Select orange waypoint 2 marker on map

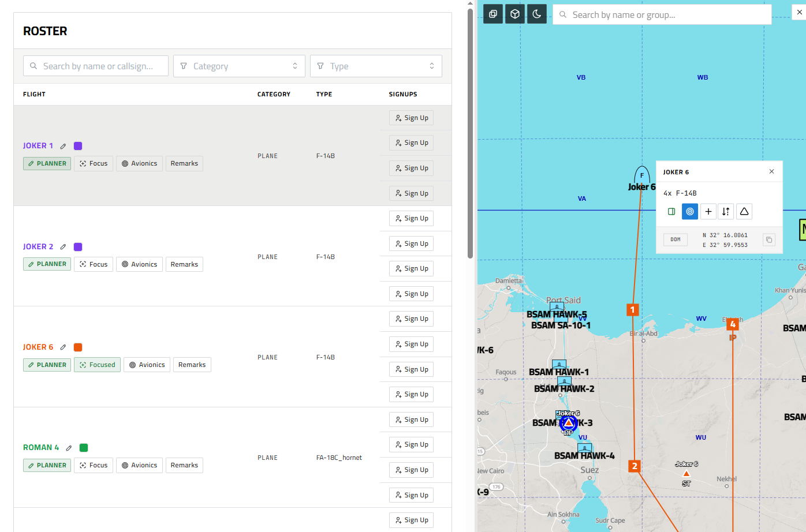(x=635, y=466)
